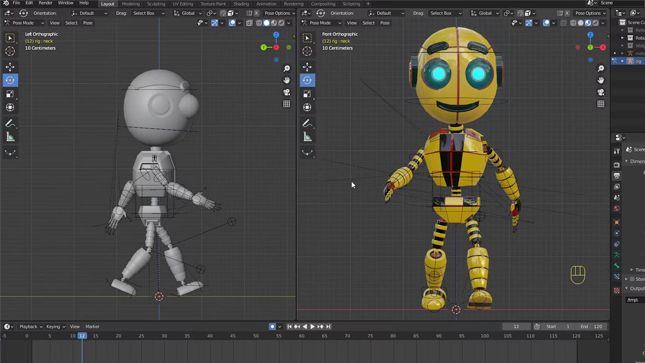Select the Measure tool in left viewport
This screenshot has height=363, width=645.
tap(10, 137)
